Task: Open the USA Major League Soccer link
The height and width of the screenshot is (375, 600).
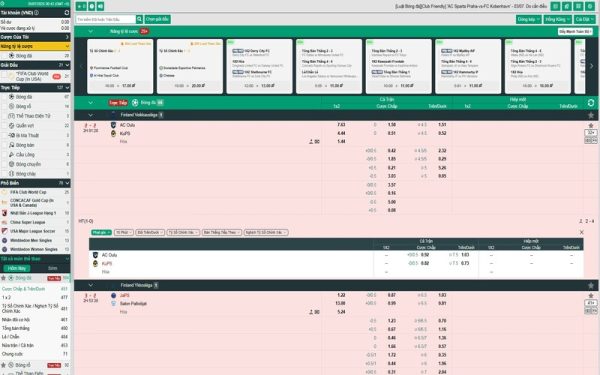Action: [x=33, y=231]
